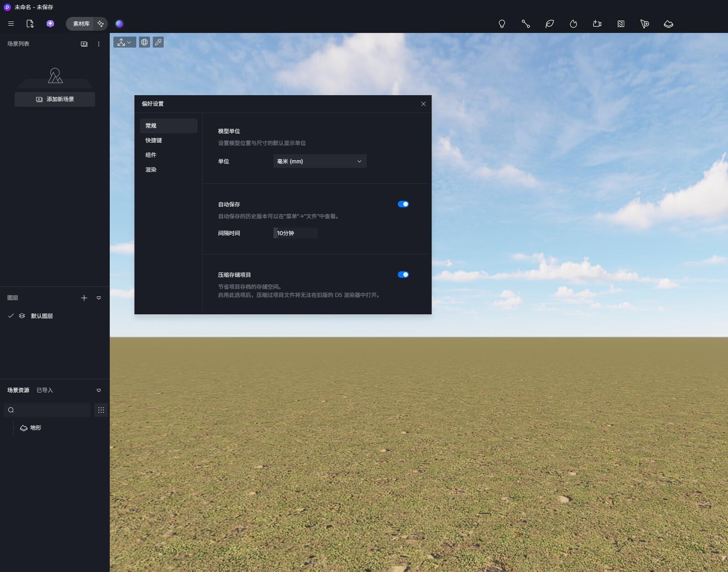Switch to the 快捷键 preferences tab

point(154,140)
